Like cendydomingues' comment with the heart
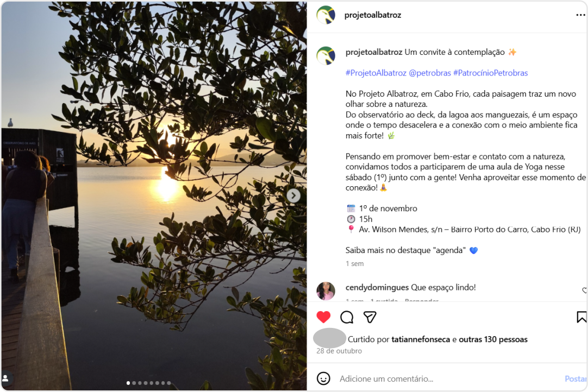 [x=585, y=290]
